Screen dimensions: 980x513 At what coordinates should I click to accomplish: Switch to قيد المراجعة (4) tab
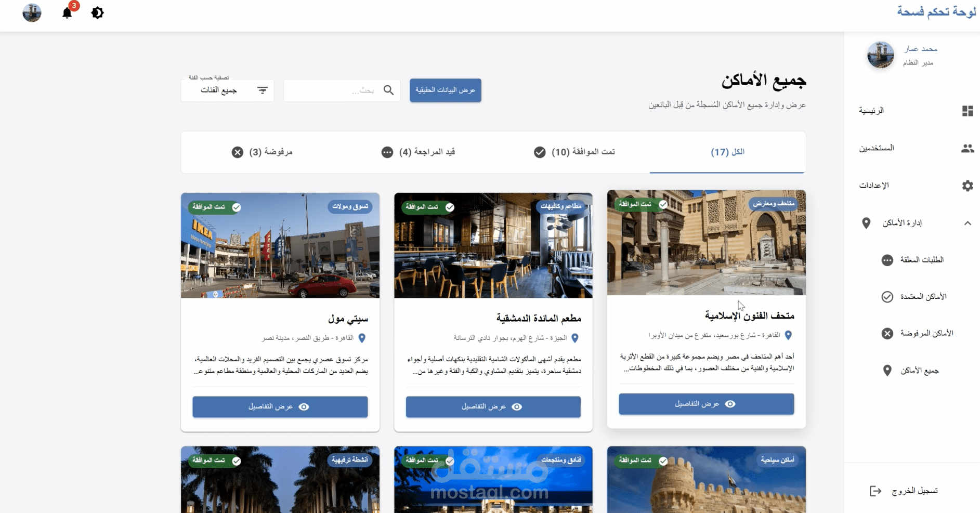[x=418, y=152]
